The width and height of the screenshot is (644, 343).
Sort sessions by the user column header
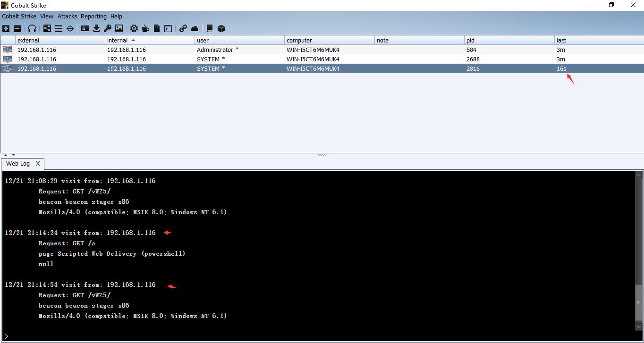coord(239,40)
